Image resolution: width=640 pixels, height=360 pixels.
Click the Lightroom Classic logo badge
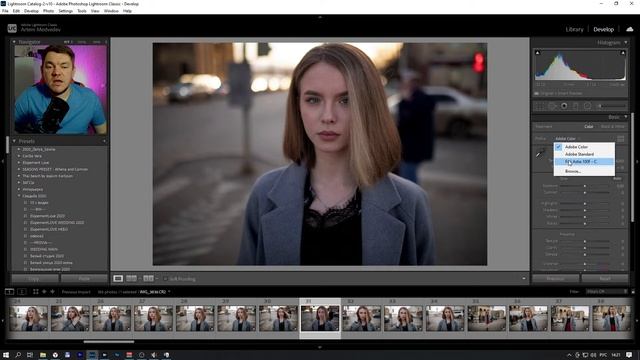click(x=12, y=28)
